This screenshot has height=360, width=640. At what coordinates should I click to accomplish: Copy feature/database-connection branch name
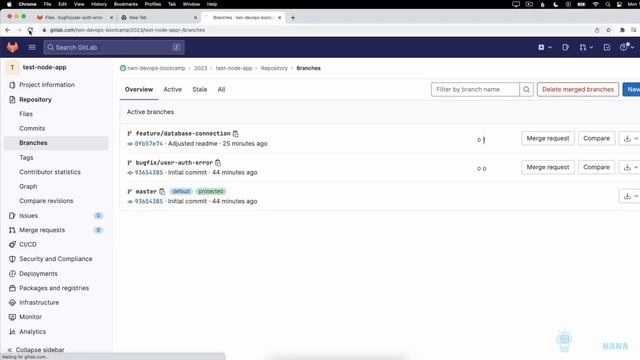236,133
